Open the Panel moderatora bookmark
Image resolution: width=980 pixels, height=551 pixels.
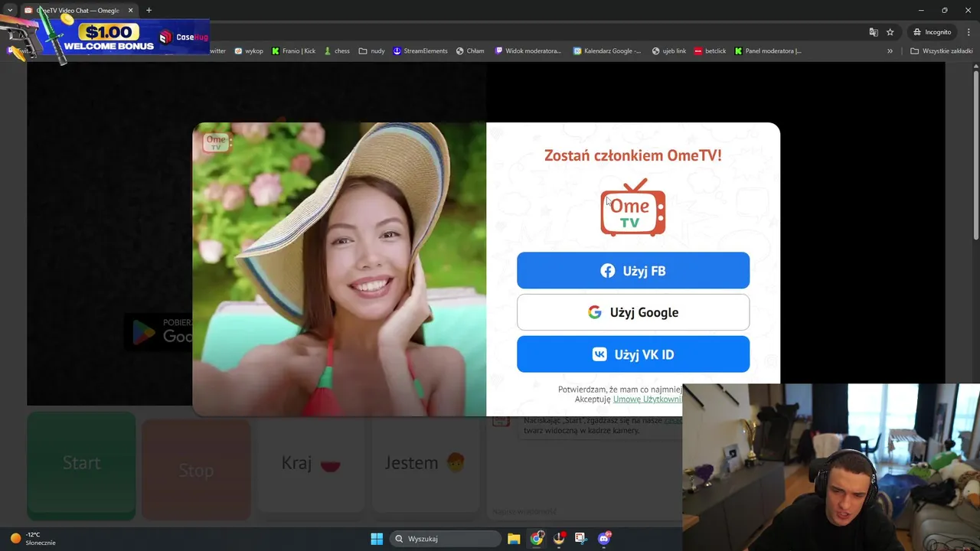(x=768, y=51)
